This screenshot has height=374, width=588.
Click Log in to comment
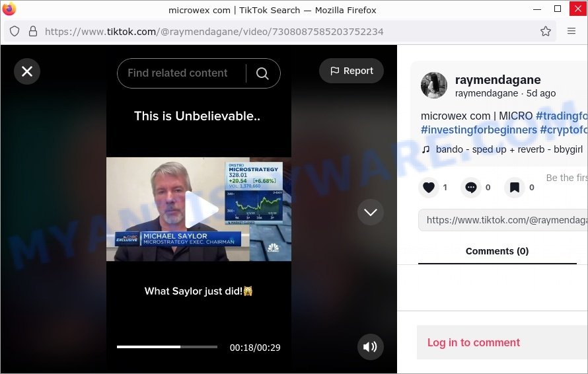click(474, 342)
